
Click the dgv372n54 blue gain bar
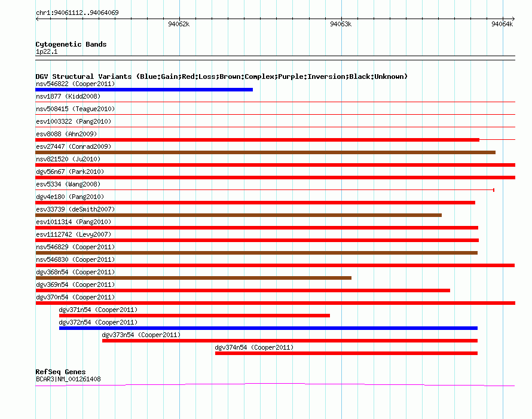click(268, 328)
